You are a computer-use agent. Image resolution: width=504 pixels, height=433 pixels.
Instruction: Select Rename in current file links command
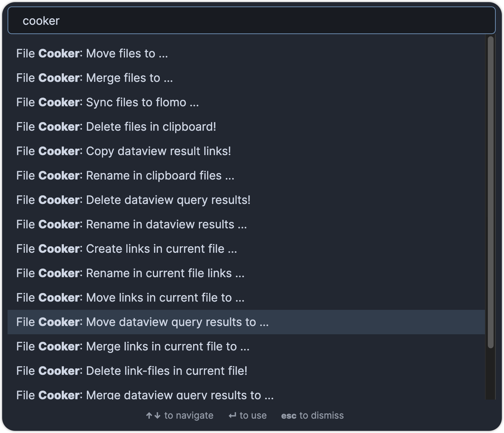coord(246,273)
